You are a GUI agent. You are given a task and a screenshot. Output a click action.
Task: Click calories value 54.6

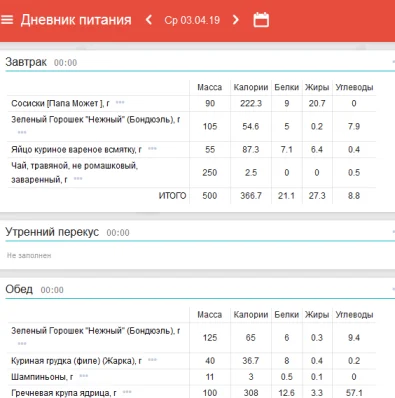point(251,127)
